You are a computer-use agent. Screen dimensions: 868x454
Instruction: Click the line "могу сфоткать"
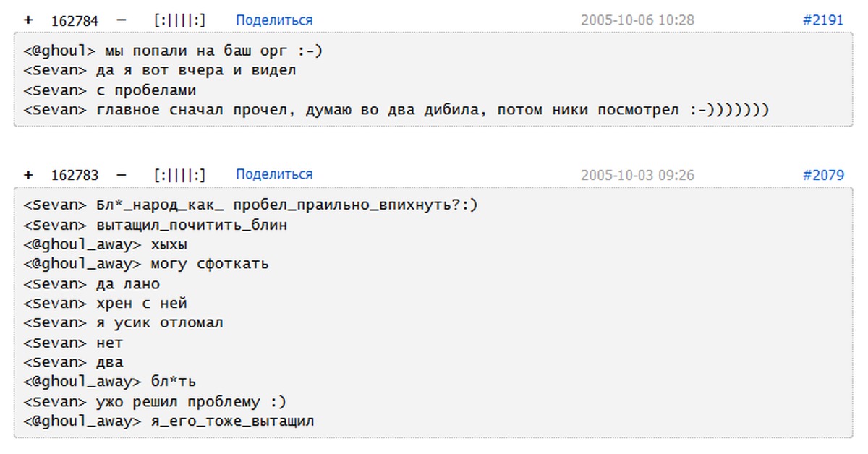pyautogui.click(x=210, y=264)
